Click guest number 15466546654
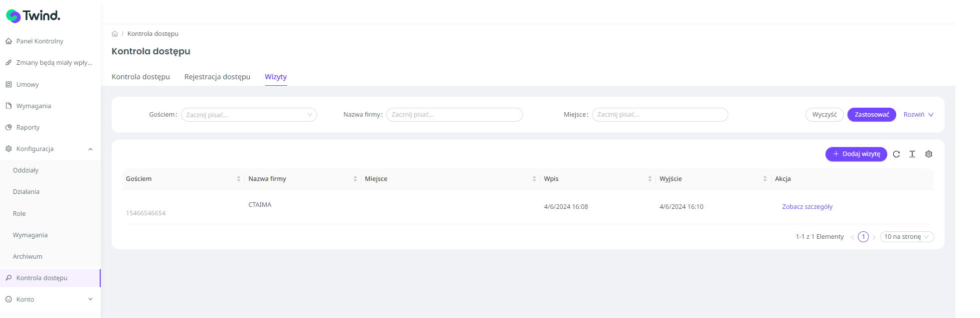This screenshot has width=980, height=318. [146, 213]
